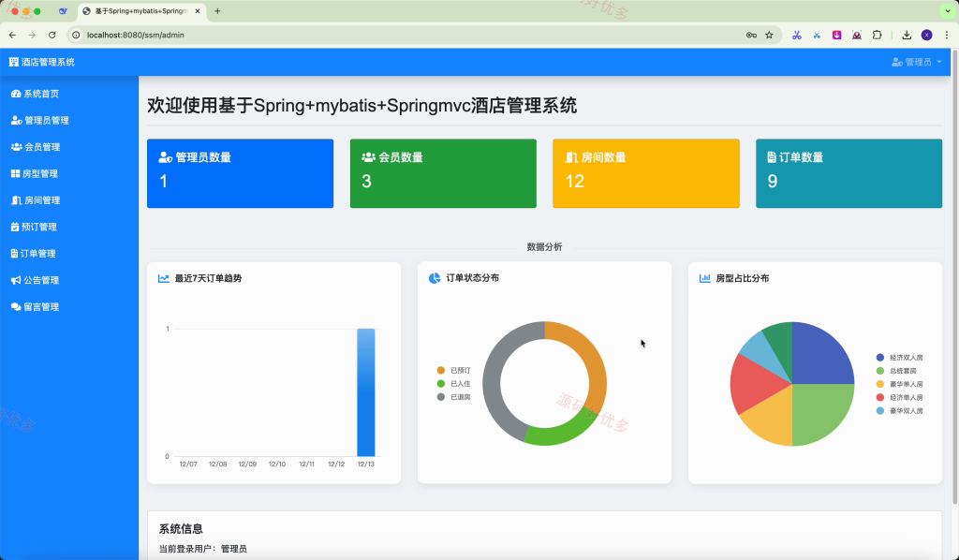
Task: Toggle 经济单人房 legend item
Action: [900, 398]
